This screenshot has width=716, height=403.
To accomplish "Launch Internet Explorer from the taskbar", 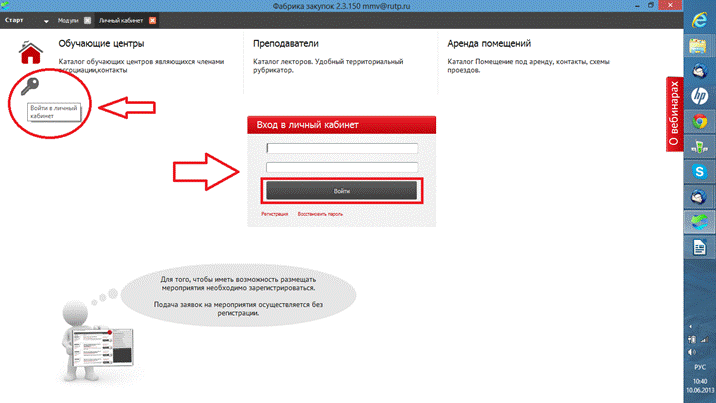I will (x=699, y=21).
